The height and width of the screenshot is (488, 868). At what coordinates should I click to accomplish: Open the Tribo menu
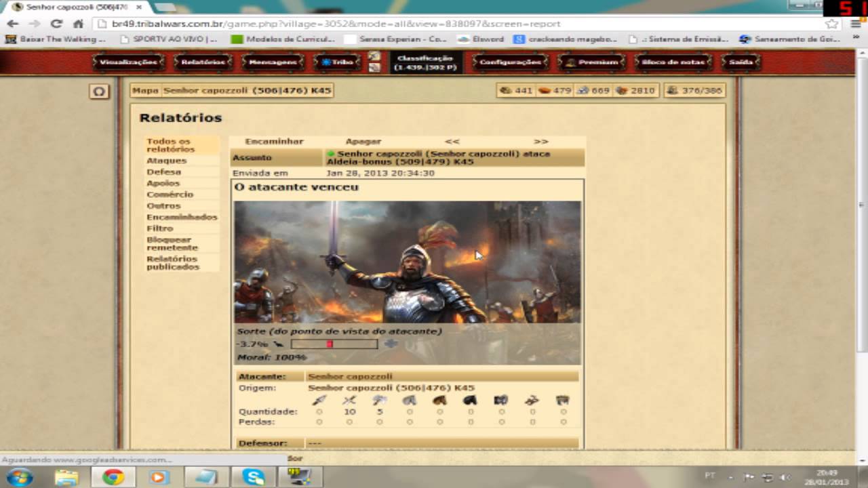click(338, 62)
